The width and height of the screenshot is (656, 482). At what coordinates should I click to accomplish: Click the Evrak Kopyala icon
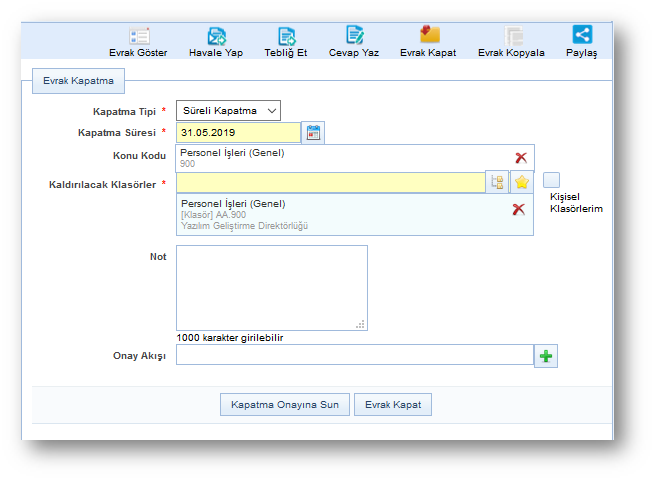click(513, 35)
